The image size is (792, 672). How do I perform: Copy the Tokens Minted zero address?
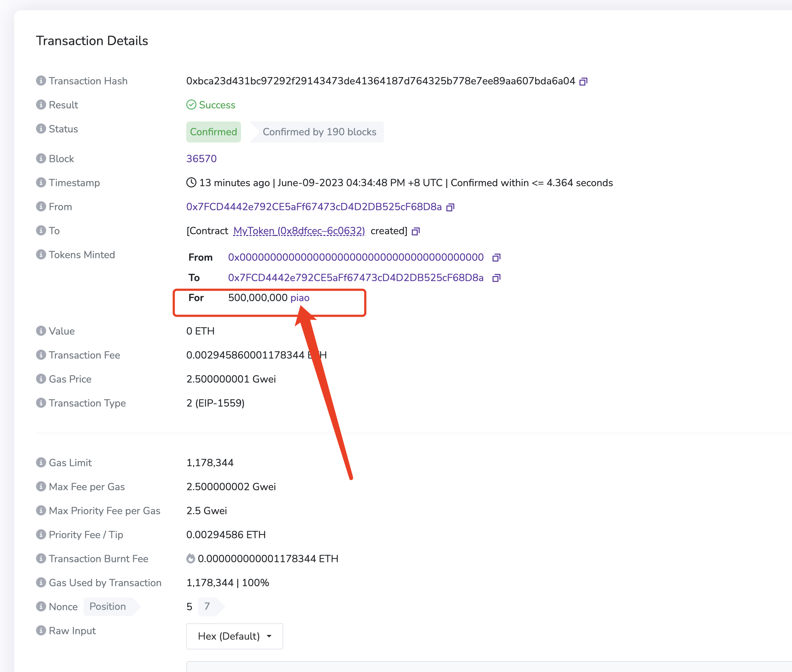pyautogui.click(x=496, y=258)
